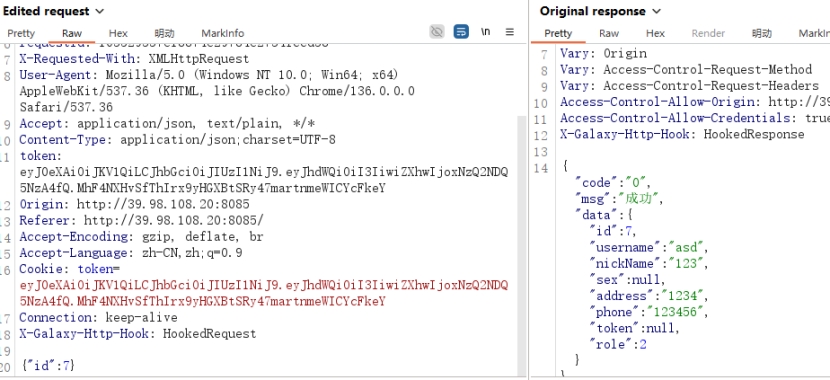This screenshot has height=380, width=830.
Task: Click the "token":null response field
Action: (634, 328)
